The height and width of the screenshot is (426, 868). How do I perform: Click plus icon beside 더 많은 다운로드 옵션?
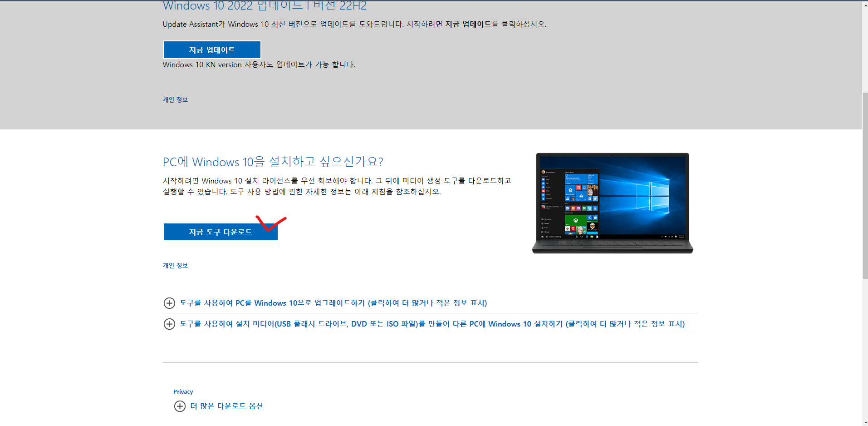point(180,406)
